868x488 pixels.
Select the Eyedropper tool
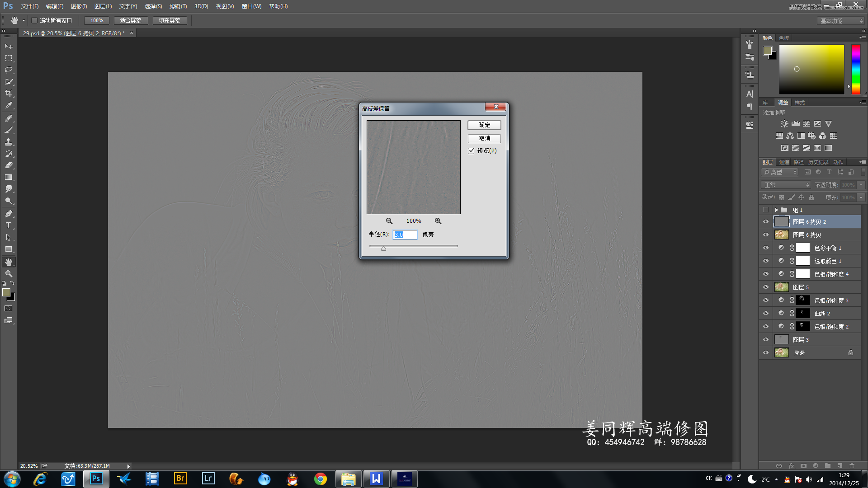[9, 105]
